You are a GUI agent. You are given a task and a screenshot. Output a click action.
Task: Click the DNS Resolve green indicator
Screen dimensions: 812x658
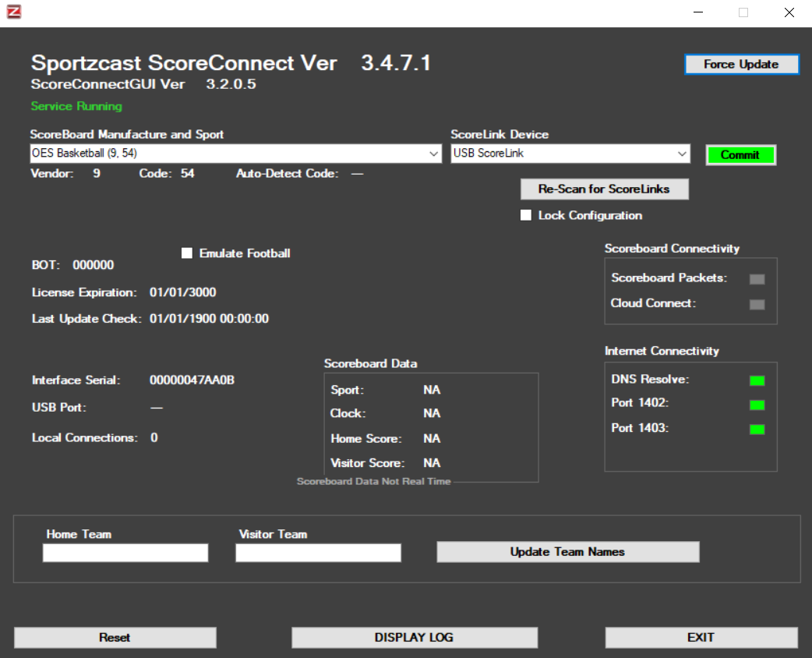(x=757, y=380)
